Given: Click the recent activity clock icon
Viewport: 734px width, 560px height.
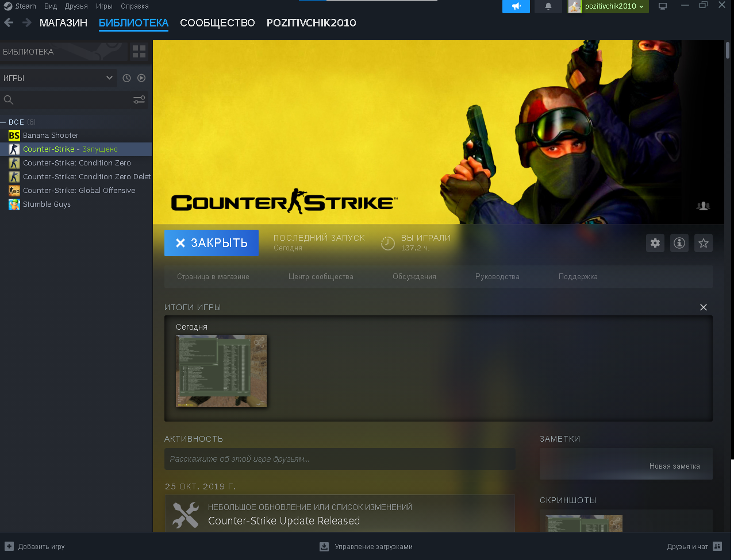Looking at the screenshot, I should coord(126,78).
